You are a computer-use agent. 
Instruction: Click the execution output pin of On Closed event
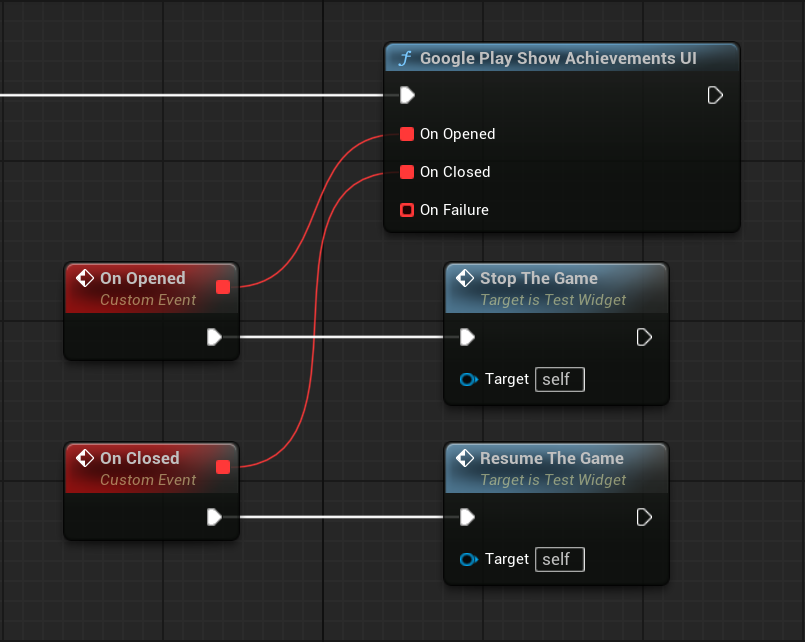214,517
